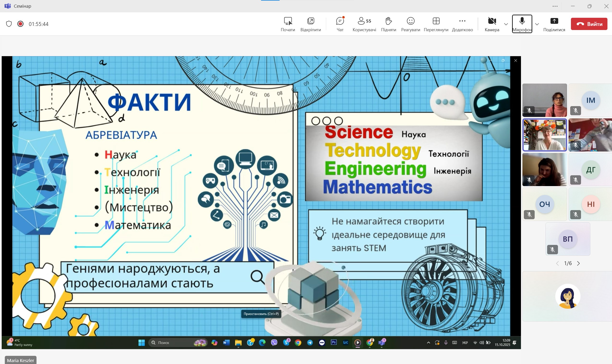Viewport: 612px width, 364px height.
Task: Open the Переглянути view options
Action: [x=436, y=24]
